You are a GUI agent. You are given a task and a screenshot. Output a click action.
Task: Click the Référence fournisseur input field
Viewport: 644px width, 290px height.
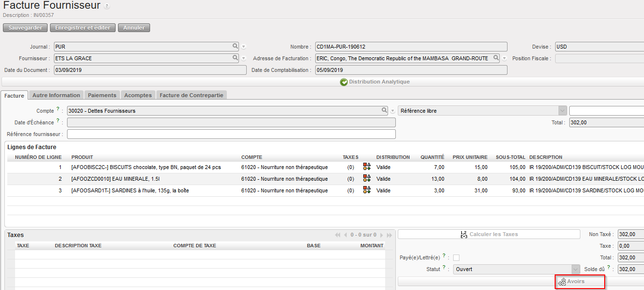[231, 134]
